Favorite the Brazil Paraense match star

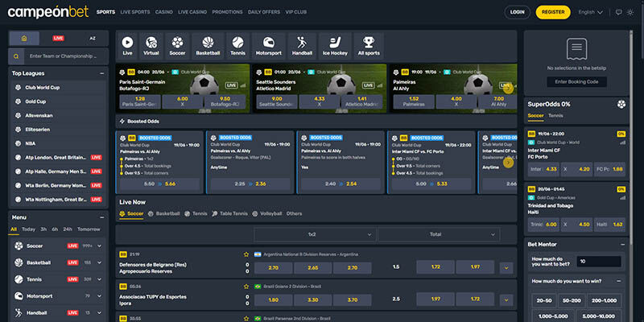[246, 318]
